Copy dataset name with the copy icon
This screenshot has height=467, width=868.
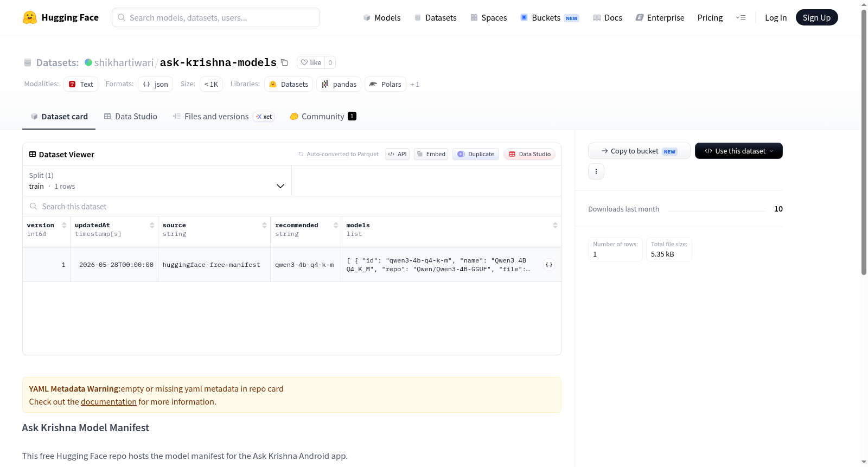284,62
